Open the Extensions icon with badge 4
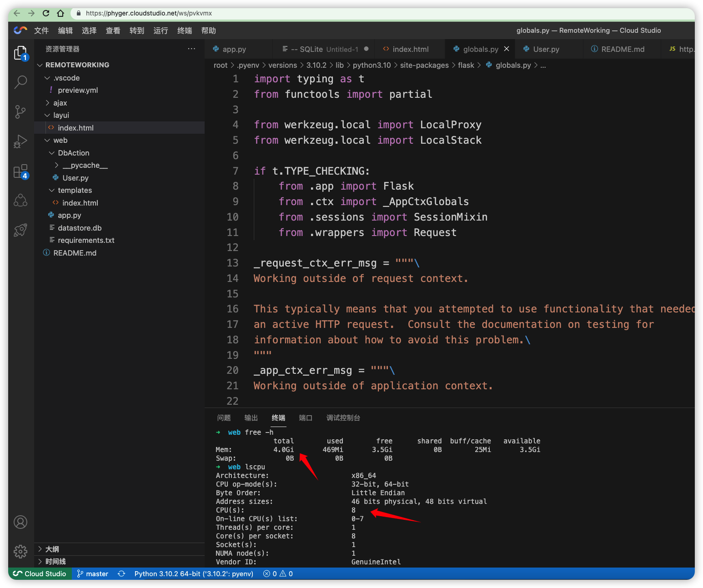Viewport: 703px width, 588px height. 20,171
